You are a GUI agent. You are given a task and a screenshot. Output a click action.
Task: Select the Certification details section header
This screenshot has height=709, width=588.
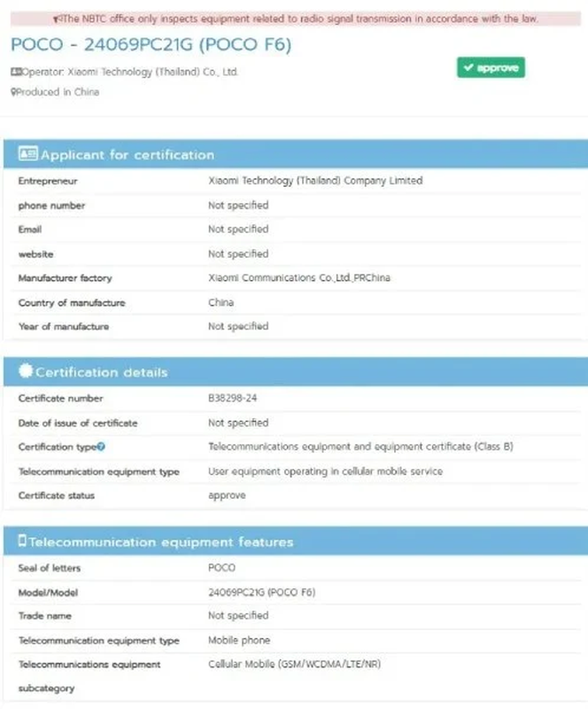101,372
